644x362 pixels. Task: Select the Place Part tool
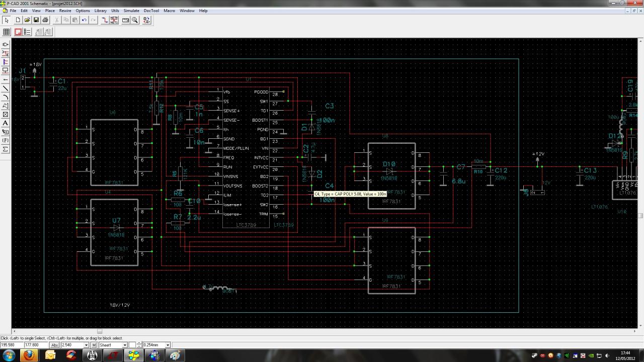[x=6, y=45]
